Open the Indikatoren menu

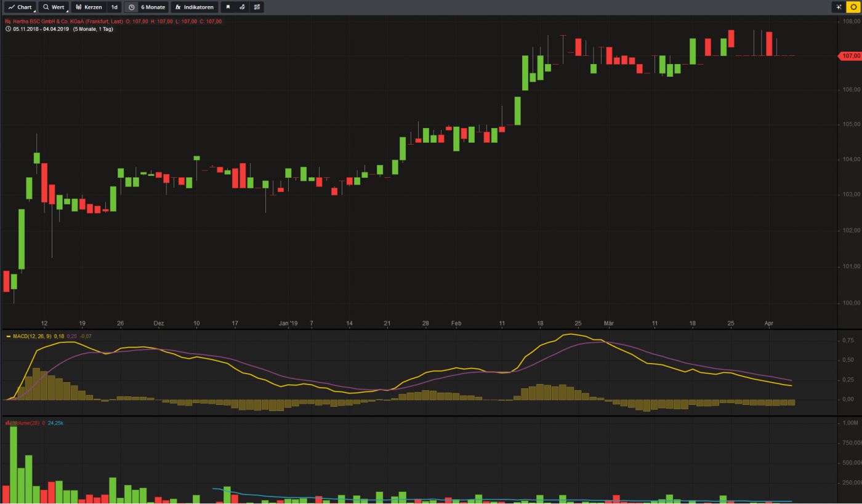194,7
